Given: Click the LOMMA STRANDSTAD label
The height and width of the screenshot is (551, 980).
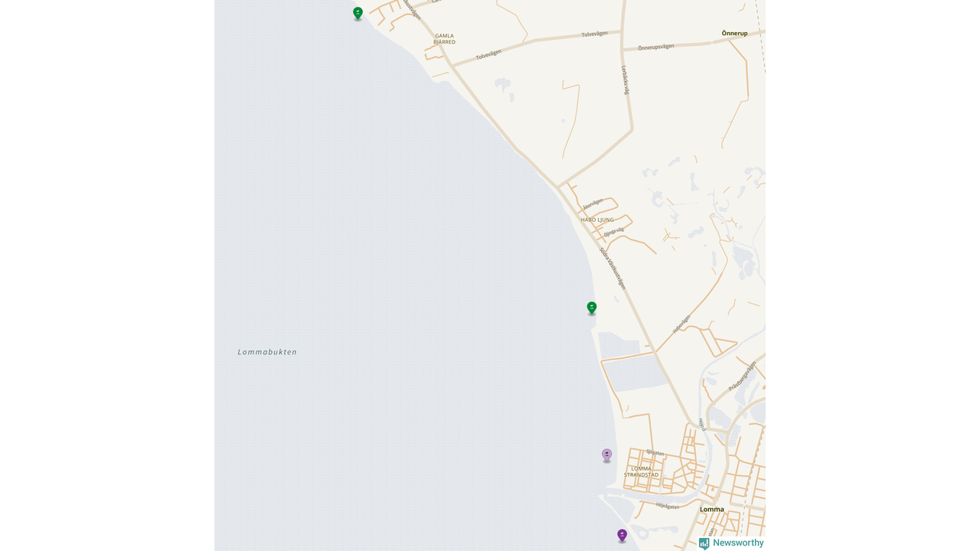Looking at the screenshot, I should click(x=642, y=471).
